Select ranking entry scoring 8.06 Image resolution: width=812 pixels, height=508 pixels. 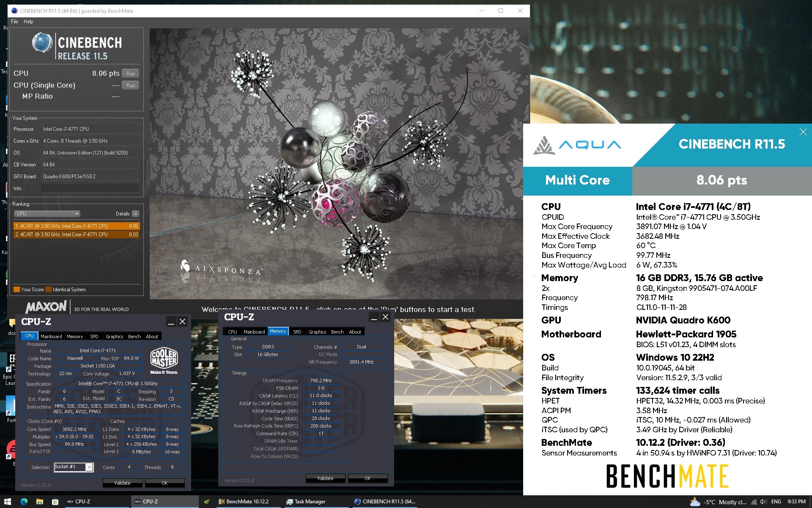tap(77, 226)
